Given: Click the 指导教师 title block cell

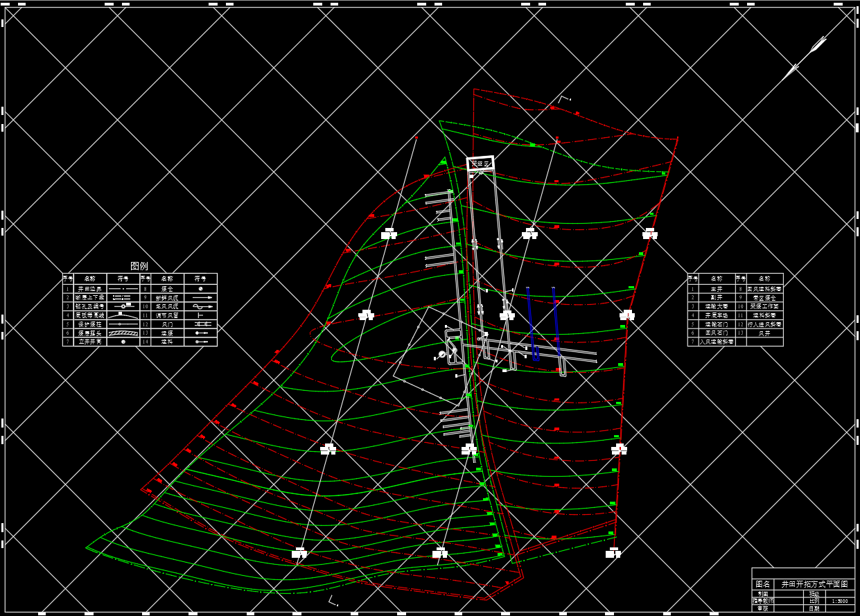Looking at the screenshot, I should [x=763, y=601].
